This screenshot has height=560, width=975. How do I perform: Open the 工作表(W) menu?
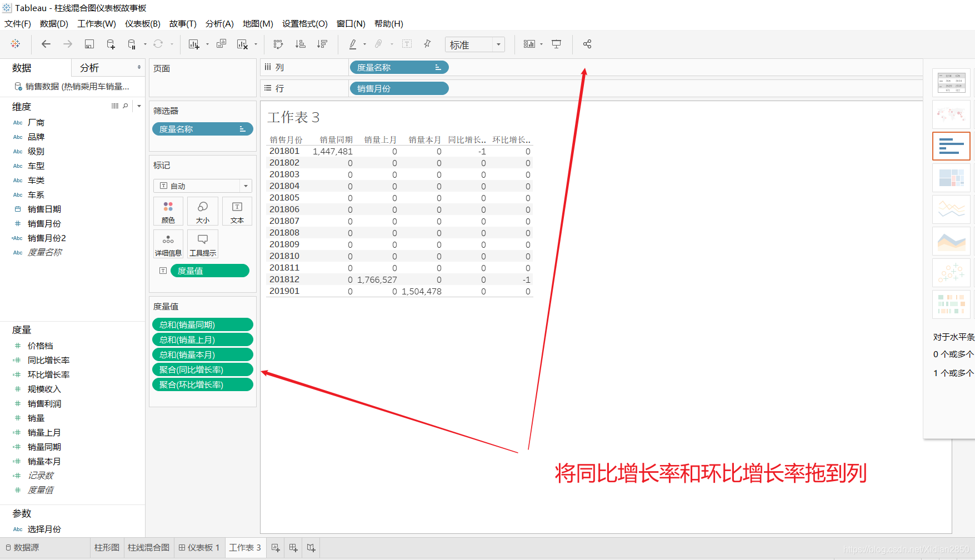tap(97, 23)
